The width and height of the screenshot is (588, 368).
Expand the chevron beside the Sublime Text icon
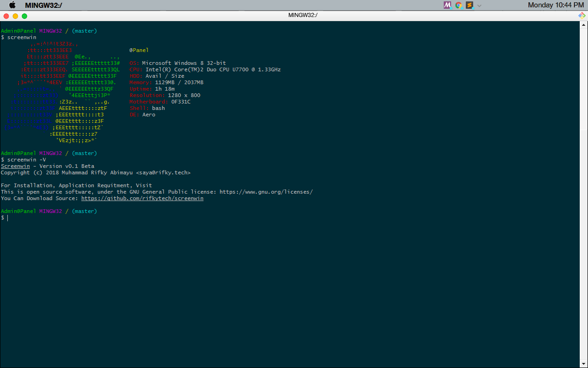(x=479, y=6)
